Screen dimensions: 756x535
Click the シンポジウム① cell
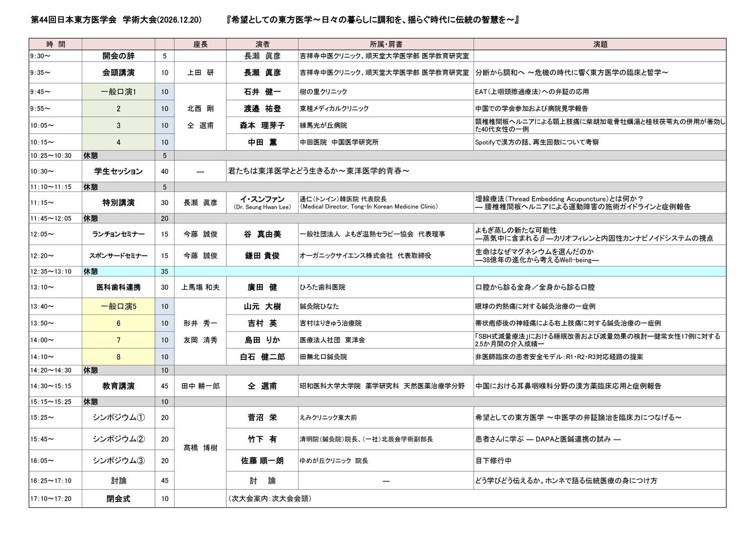pos(119,417)
